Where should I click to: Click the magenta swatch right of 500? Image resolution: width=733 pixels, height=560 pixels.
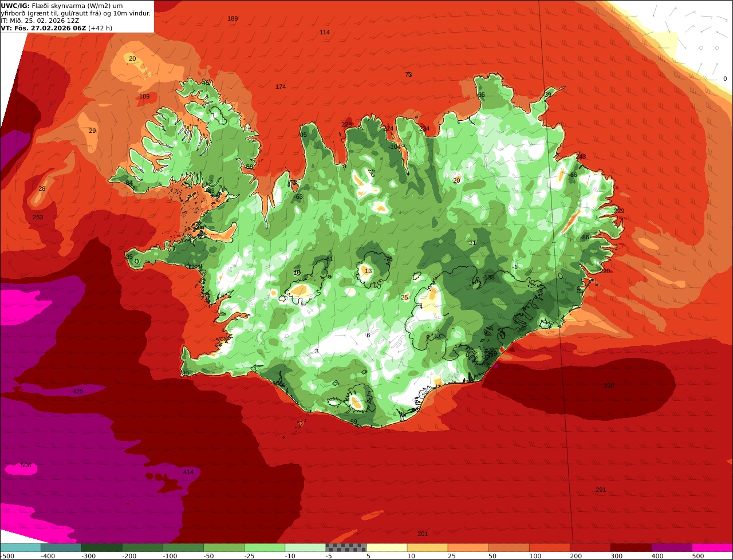tap(712, 547)
